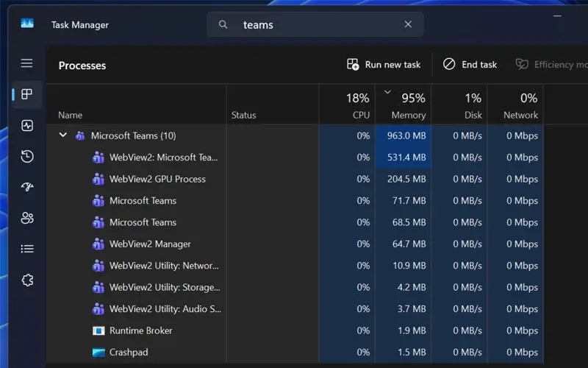The image size is (588, 368).
Task: Click End task button
Action: 470,65
